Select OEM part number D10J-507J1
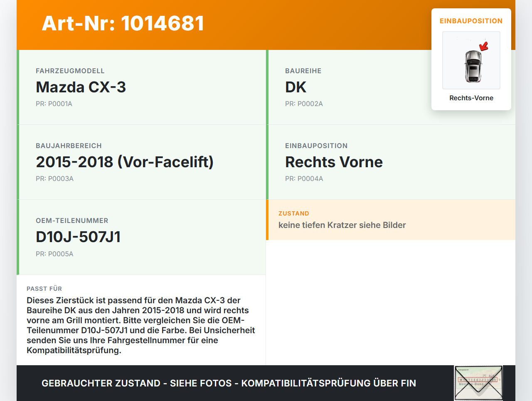This screenshot has height=401, width=532. tap(78, 237)
